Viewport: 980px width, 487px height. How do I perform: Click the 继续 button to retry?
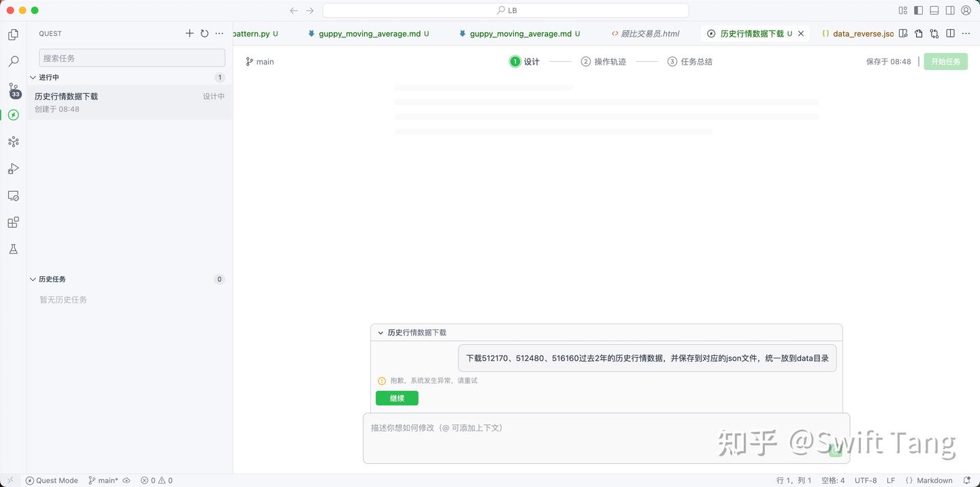(x=397, y=398)
